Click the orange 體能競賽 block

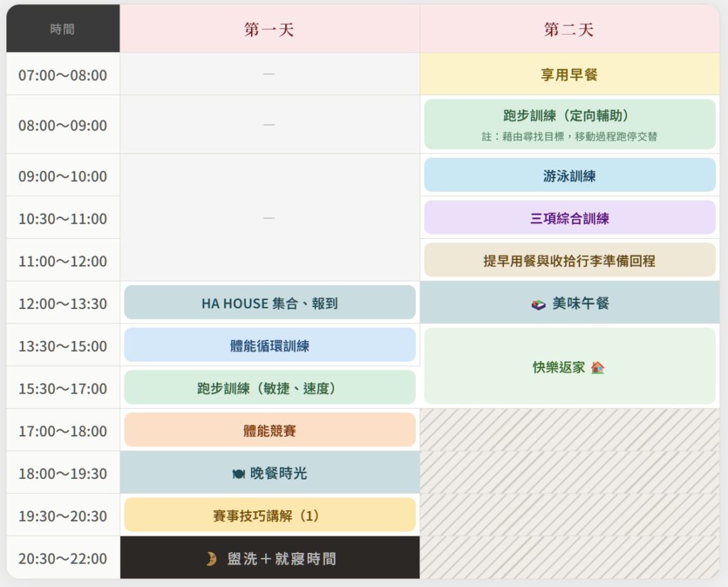269,431
